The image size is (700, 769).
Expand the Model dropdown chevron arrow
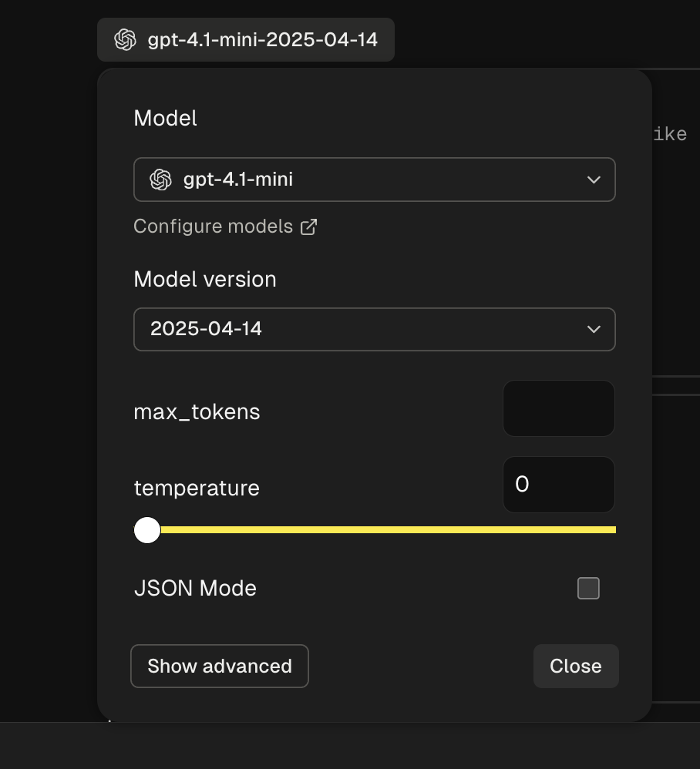(x=594, y=180)
